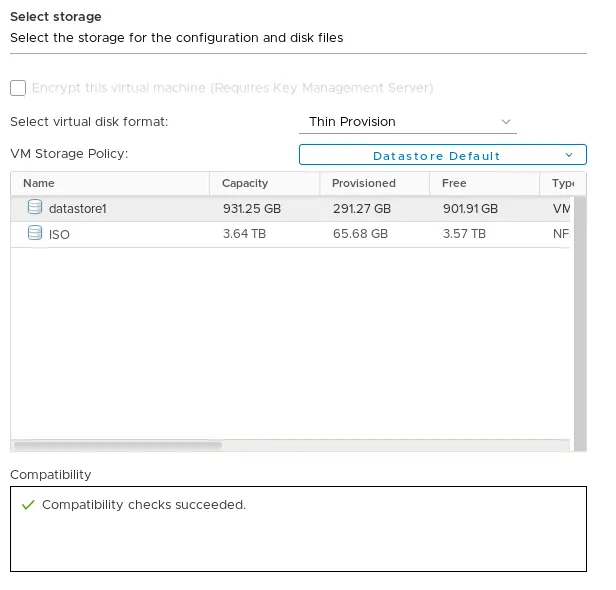
Task: Sort by the Provisioned column header
Action: [x=364, y=183]
